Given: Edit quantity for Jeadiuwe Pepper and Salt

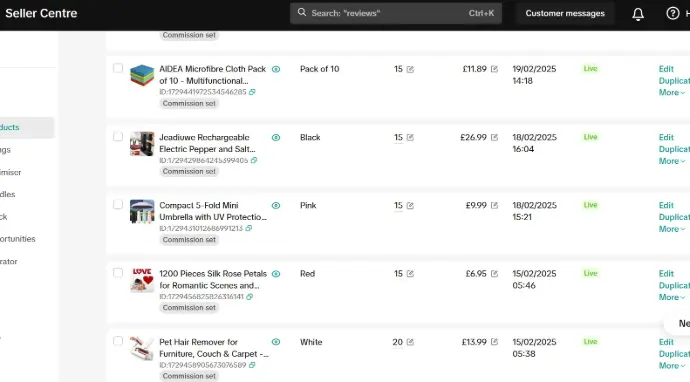Looking at the screenshot, I should (x=410, y=137).
